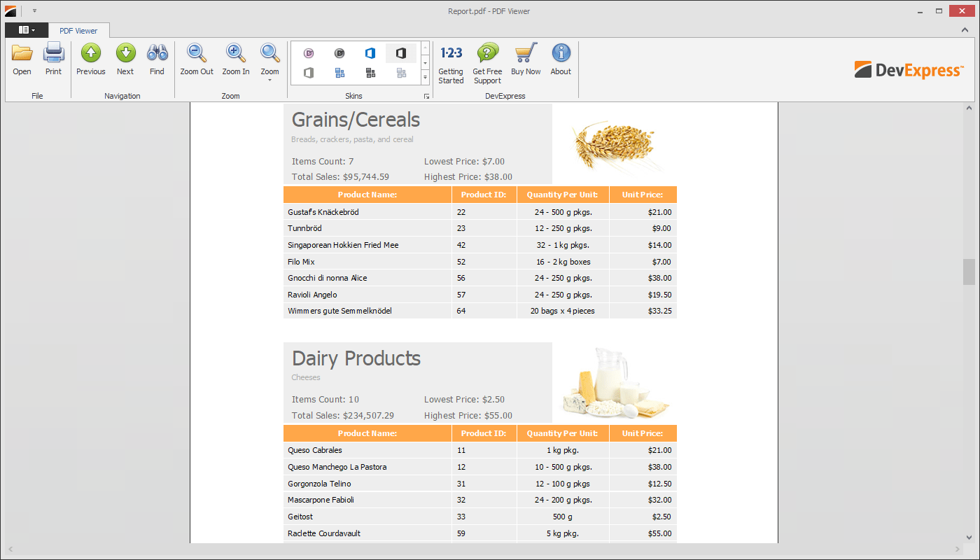The height and width of the screenshot is (560, 980).
Task: Open the Getting Started resources
Action: [x=451, y=59]
